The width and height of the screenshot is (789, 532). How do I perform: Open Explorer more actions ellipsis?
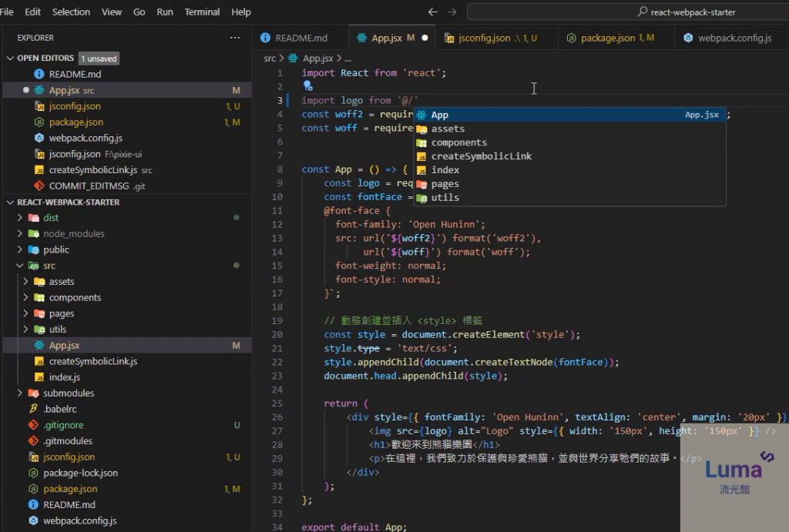point(235,38)
